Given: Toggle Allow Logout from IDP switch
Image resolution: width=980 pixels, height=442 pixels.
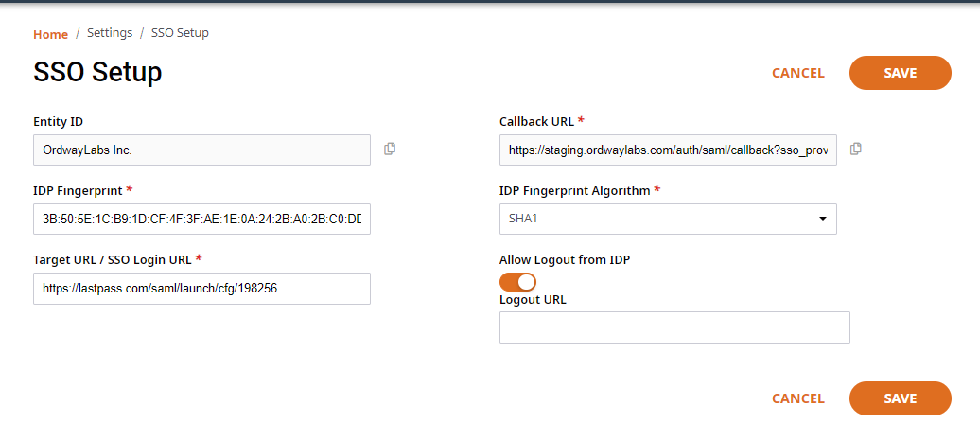Looking at the screenshot, I should (517, 282).
